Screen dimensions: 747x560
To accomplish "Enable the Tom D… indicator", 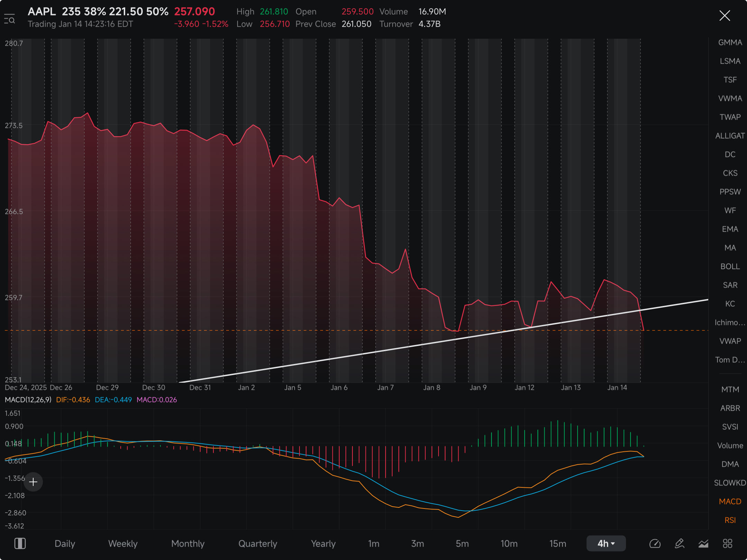I will tap(730, 360).
